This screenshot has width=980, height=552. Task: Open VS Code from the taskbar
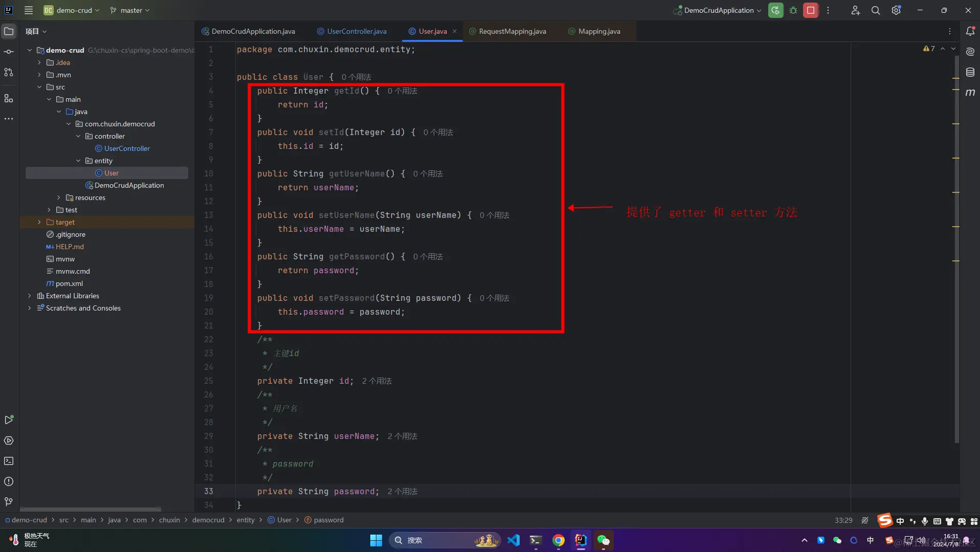(x=514, y=540)
